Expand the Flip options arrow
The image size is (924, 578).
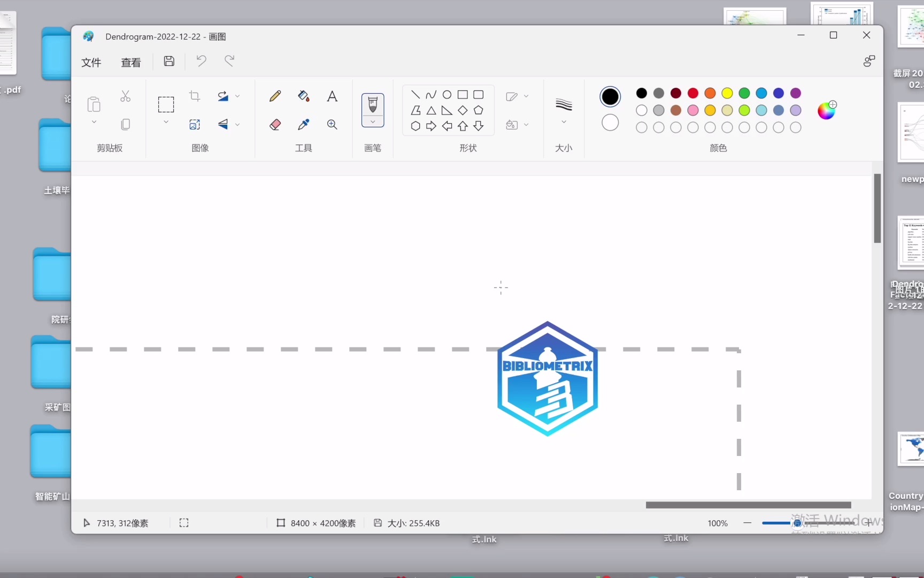click(x=237, y=124)
